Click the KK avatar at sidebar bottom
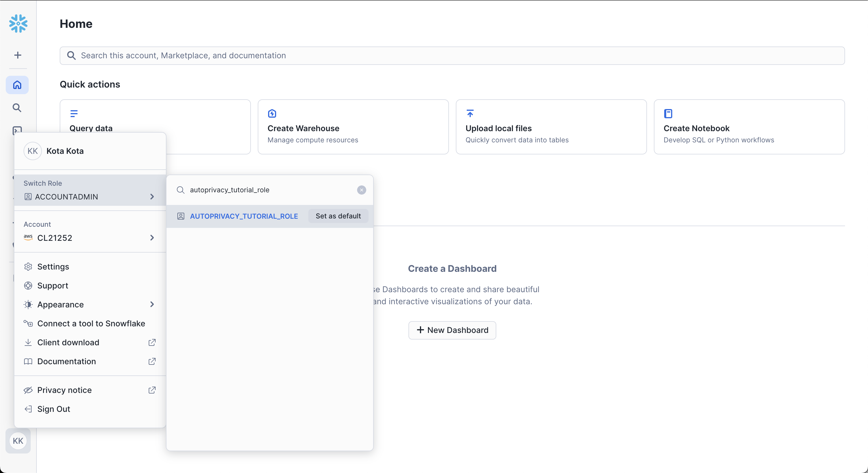This screenshot has height=473, width=868. tap(18, 441)
